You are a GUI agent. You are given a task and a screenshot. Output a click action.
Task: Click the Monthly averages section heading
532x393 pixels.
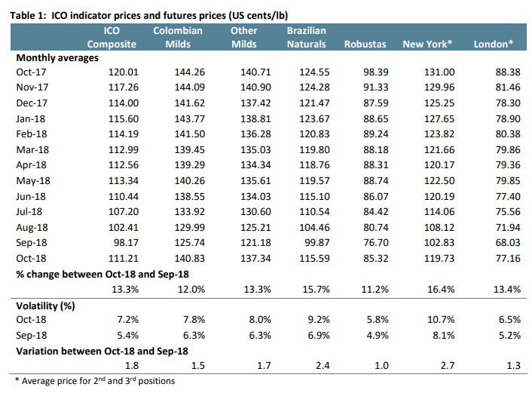click(x=57, y=58)
